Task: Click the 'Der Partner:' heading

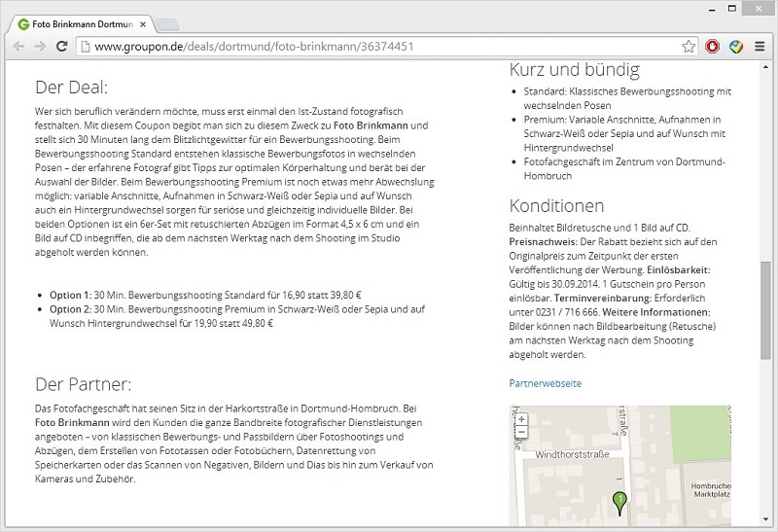Action: coord(84,384)
